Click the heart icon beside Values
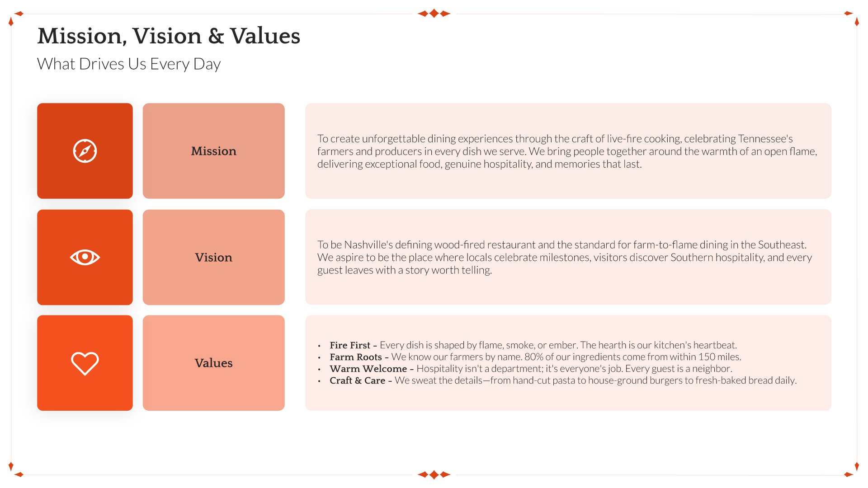Viewport: 868px width, 488px height. pyautogui.click(x=85, y=363)
